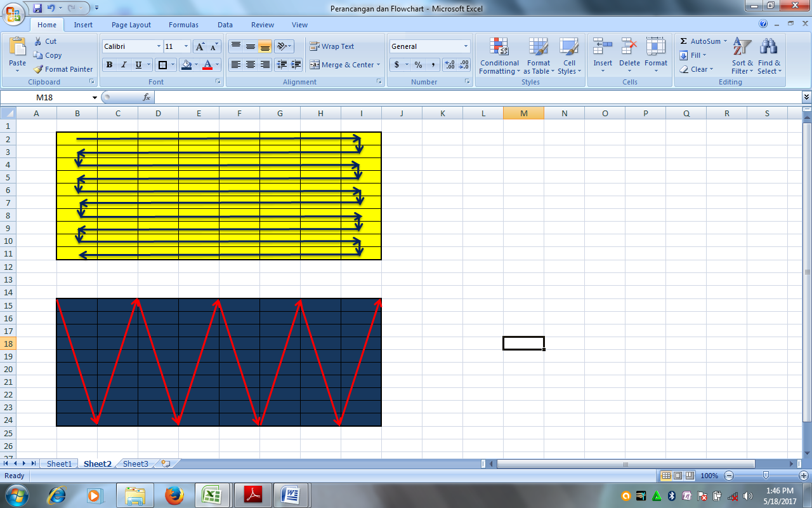Expand fill color options arrow
Image resolution: width=812 pixels, height=508 pixels.
[195, 65]
